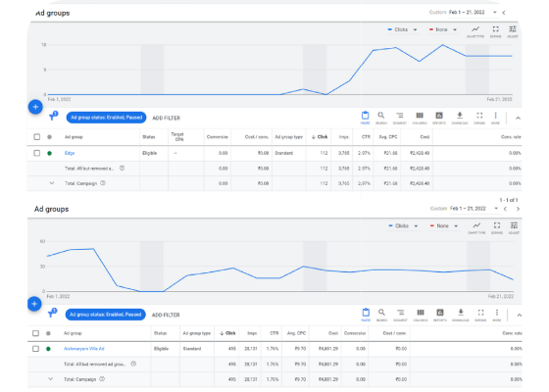Click status dot column header in lower table
The height and width of the screenshot is (392, 549).
(48, 333)
